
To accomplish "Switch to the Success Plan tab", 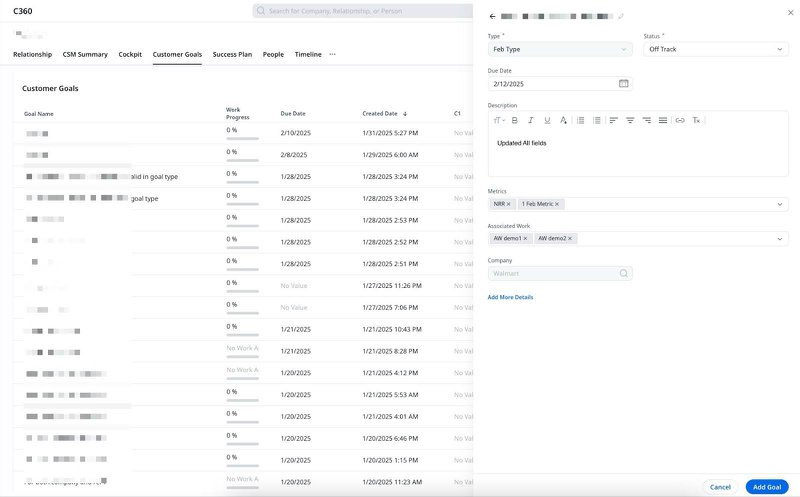I will point(232,54).
